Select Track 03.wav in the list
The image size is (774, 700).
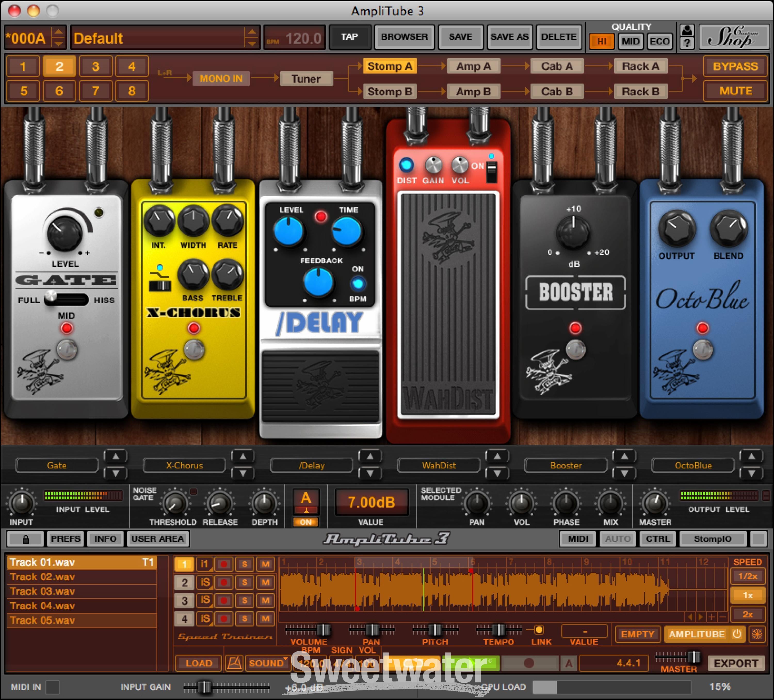(82, 591)
